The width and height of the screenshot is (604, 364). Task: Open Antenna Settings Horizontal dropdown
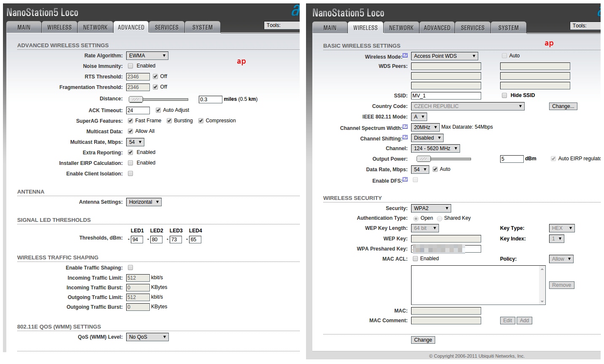(144, 202)
